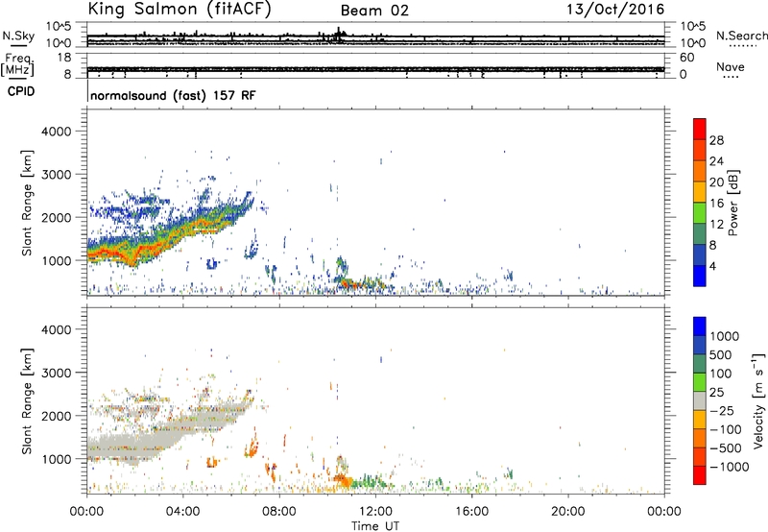Click the 20 label on power colorbar

(x=716, y=181)
